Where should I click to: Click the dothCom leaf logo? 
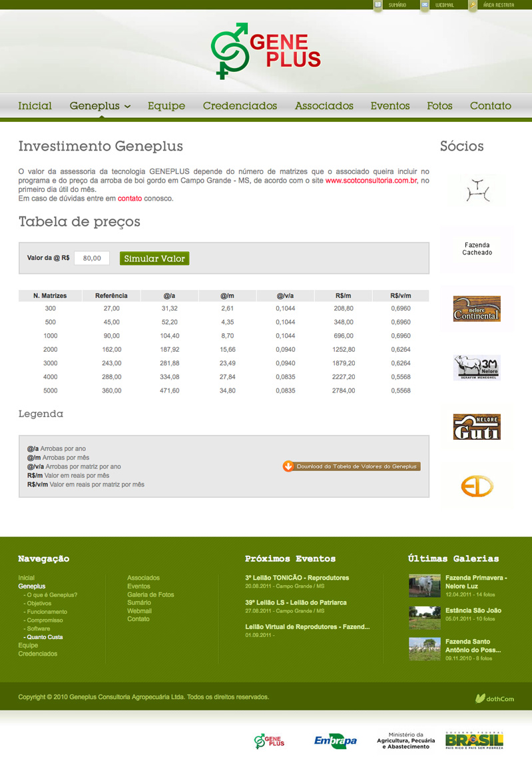point(495,698)
